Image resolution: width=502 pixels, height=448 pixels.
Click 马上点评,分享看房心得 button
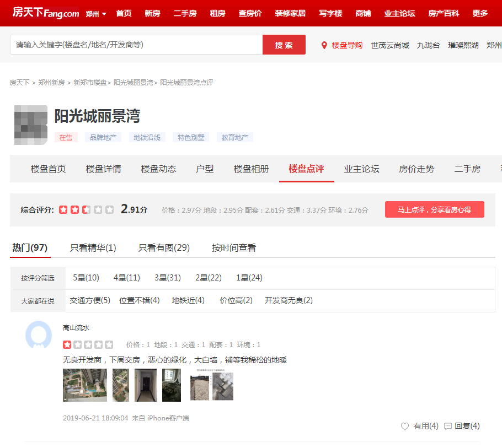[x=434, y=209]
